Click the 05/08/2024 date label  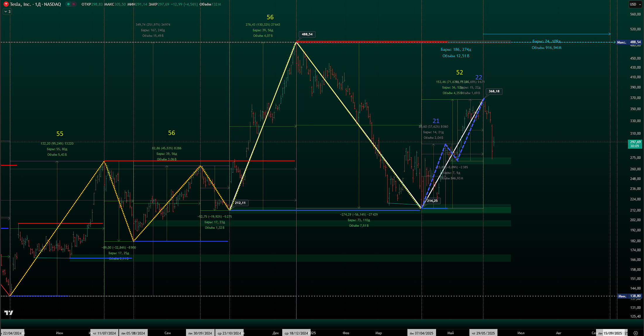(133, 333)
